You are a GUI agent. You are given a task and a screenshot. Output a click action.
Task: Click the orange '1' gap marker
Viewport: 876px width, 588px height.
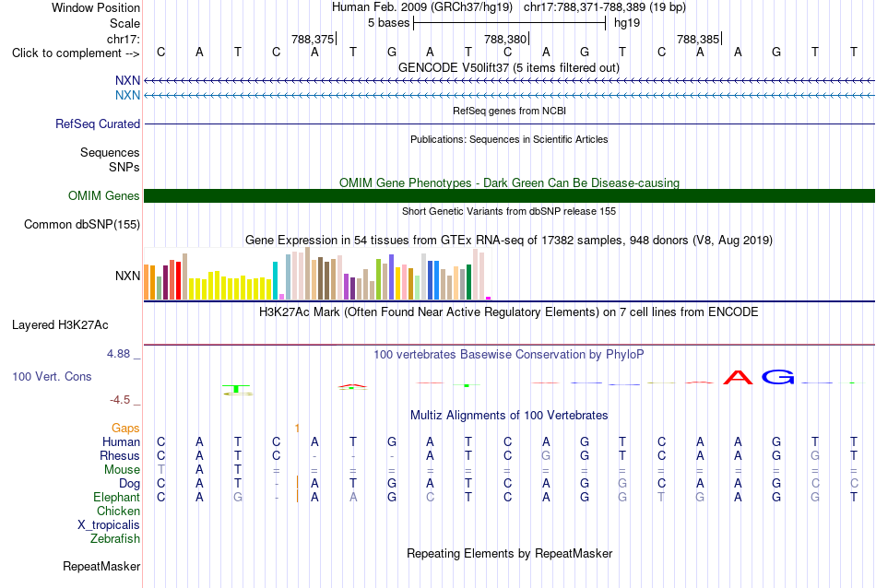(297, 428)
